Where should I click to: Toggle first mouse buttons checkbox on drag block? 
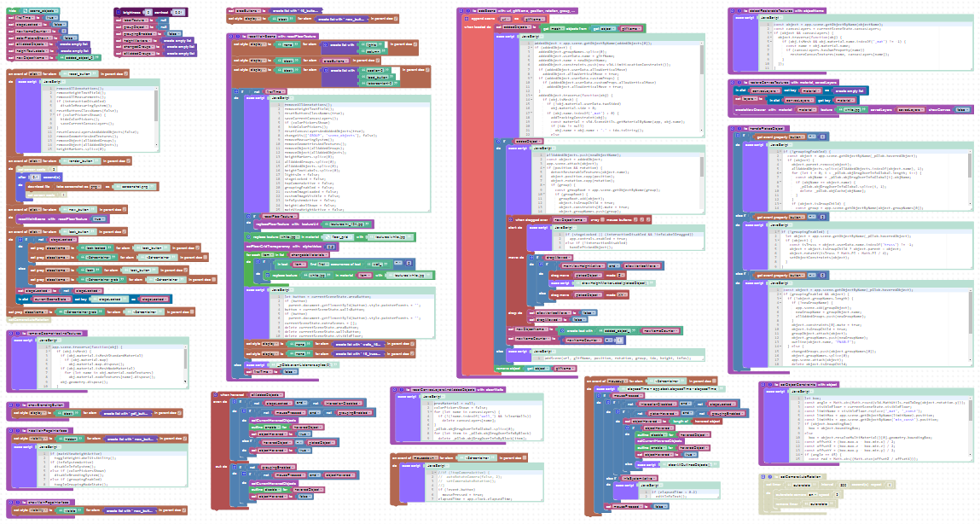[x=635, y=219]
